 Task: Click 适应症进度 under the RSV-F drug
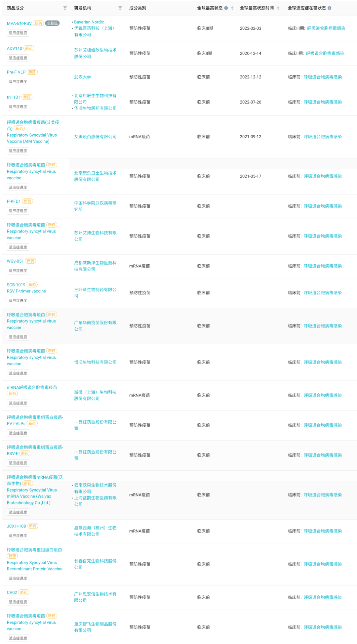pos(18,463)
